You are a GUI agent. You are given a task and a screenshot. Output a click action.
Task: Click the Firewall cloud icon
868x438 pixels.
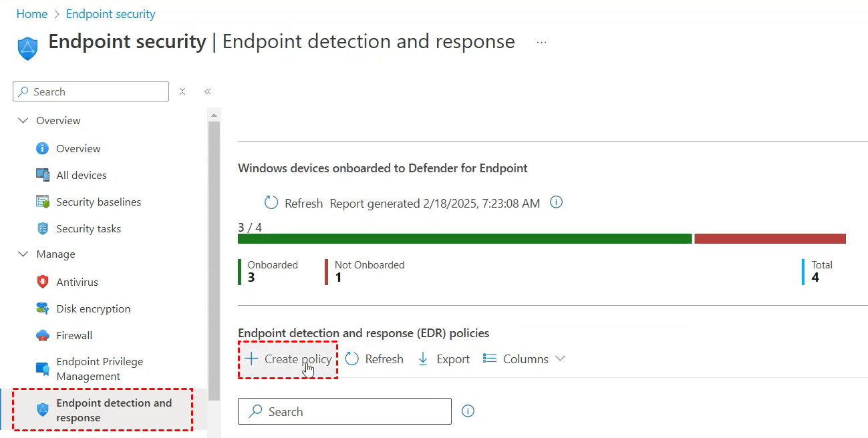pyautogui.click(x=43, y=335)
